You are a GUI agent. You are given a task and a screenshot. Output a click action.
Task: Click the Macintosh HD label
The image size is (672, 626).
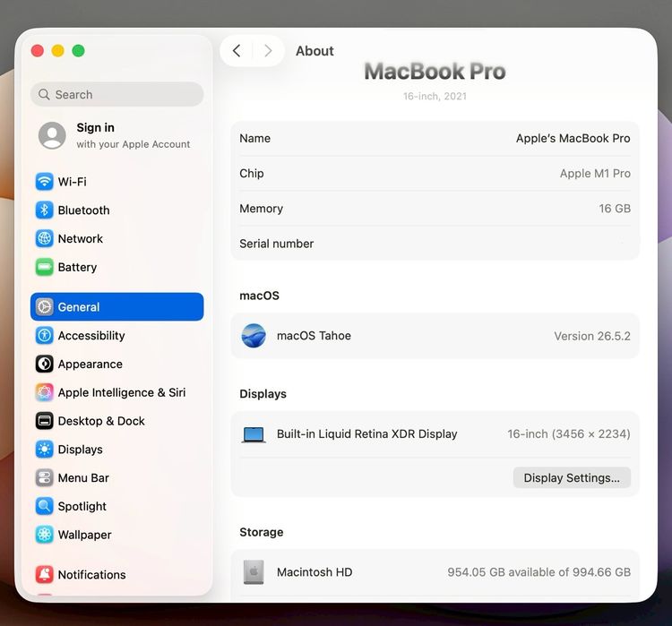[314, 572]
